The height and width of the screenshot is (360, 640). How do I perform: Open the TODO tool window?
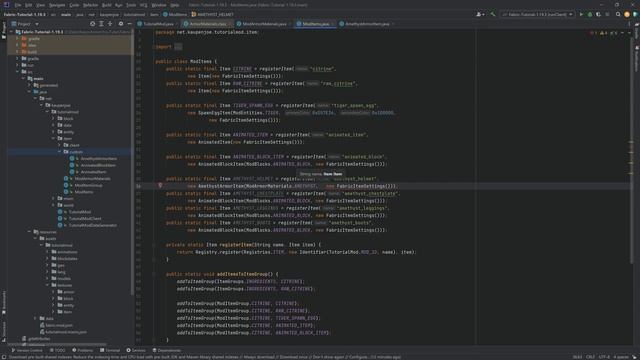click(57, 350)
